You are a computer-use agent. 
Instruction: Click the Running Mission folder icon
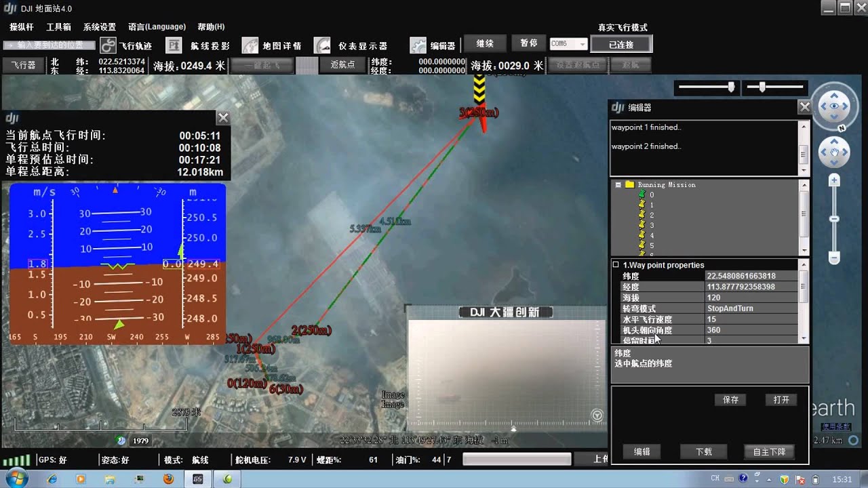pos(629,184)
